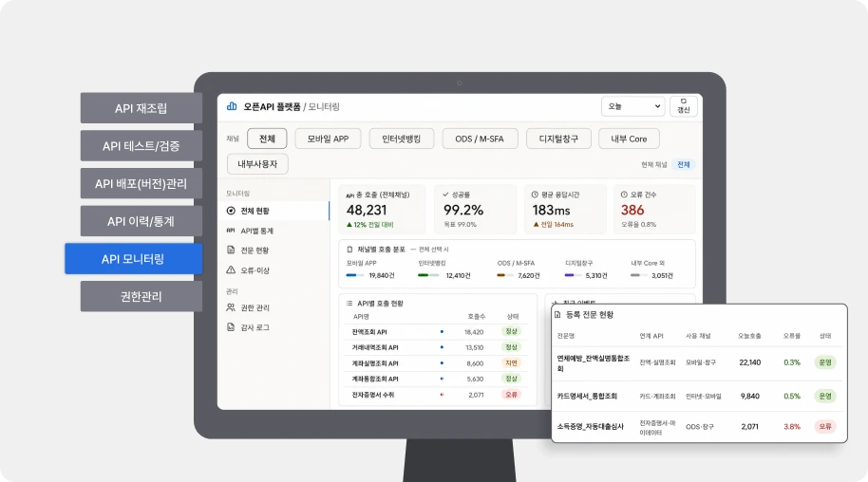Click the document icon beside 등록 전문 현황
The image size is (868, 482).
557,314
